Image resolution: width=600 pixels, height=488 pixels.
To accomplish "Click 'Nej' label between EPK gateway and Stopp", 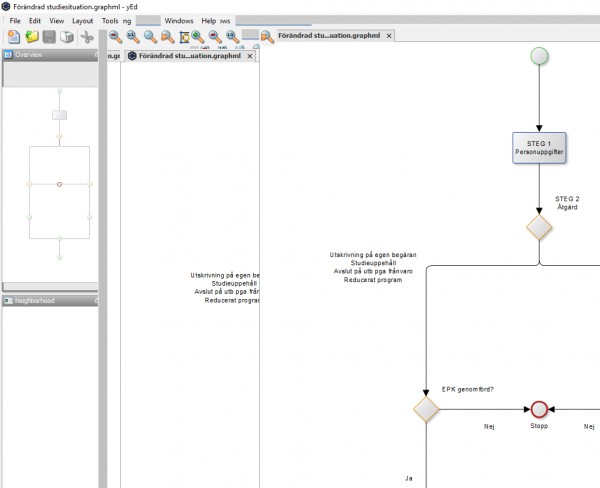I will (489, 426).
